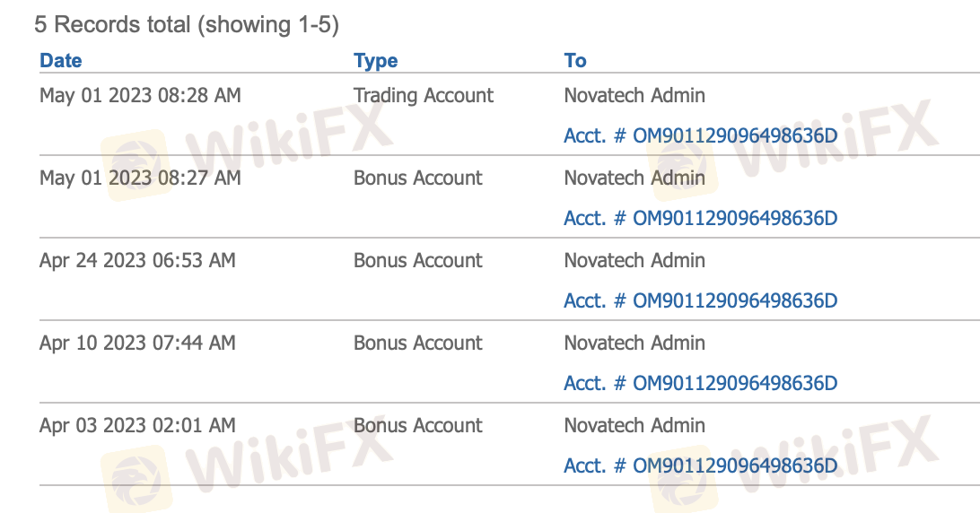Image resolution: width=980 pixels, height=513 pixels.
Task: Click Novatech Admin in the Apr 03 row
Action: click(634, 425)
